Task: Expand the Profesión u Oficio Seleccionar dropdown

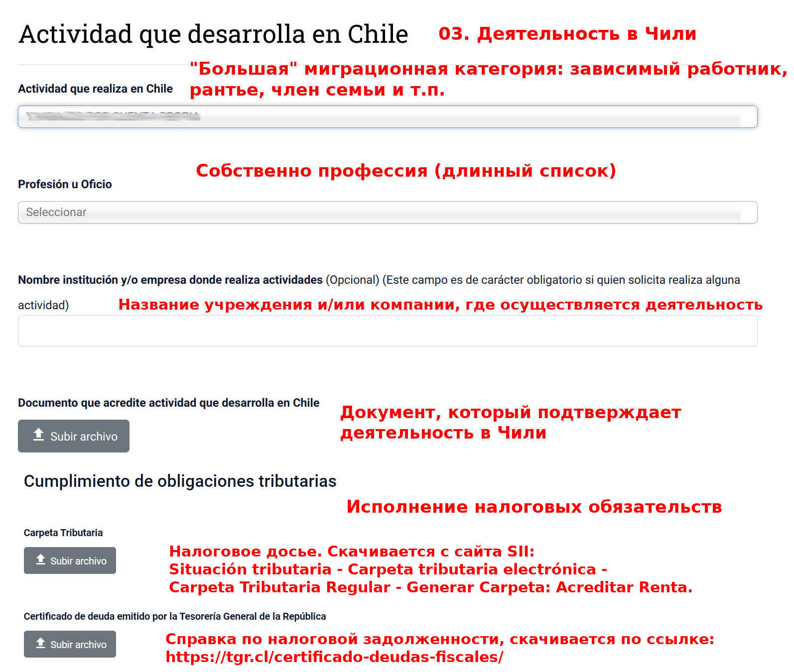Action: click(387, 213)
